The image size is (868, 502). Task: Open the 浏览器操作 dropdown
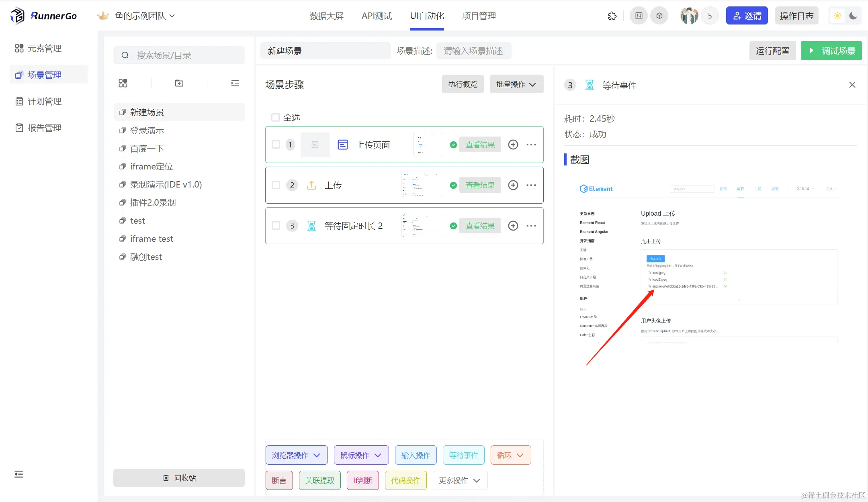click(296, 455)
